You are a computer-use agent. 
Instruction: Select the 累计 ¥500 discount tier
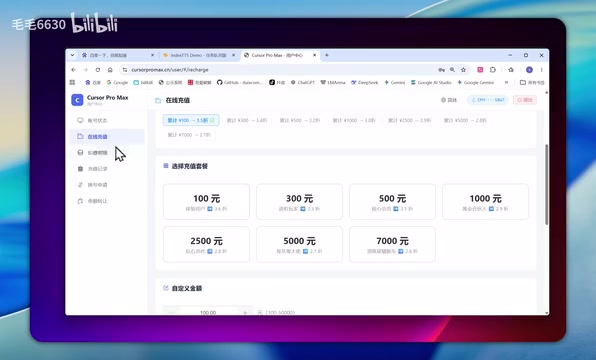(x=300, y=120)
